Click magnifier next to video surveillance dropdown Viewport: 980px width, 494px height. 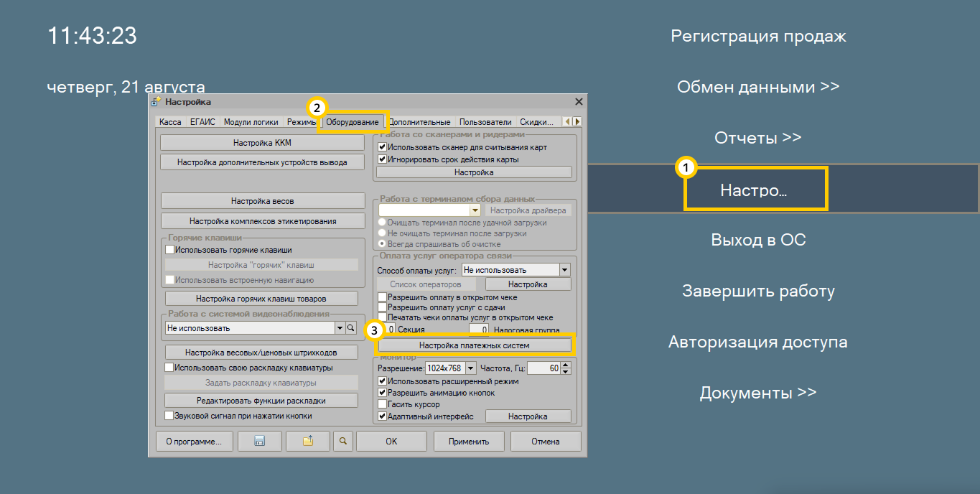click(351, 328)
